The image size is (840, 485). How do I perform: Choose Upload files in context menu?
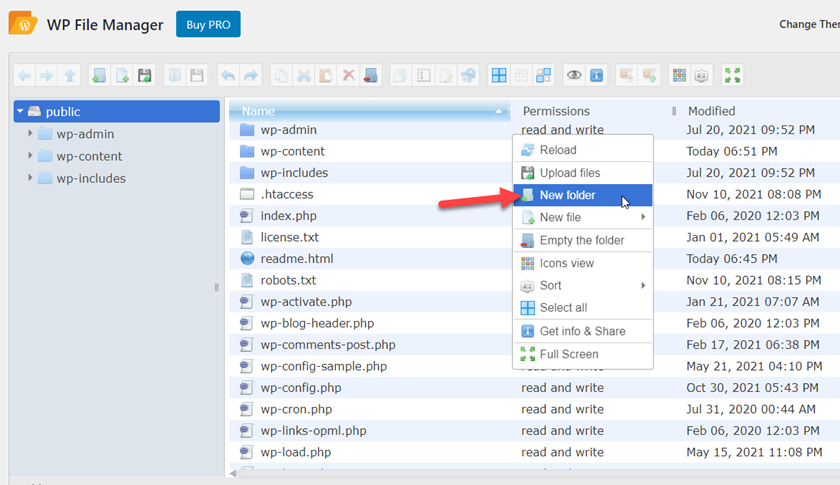583,173
